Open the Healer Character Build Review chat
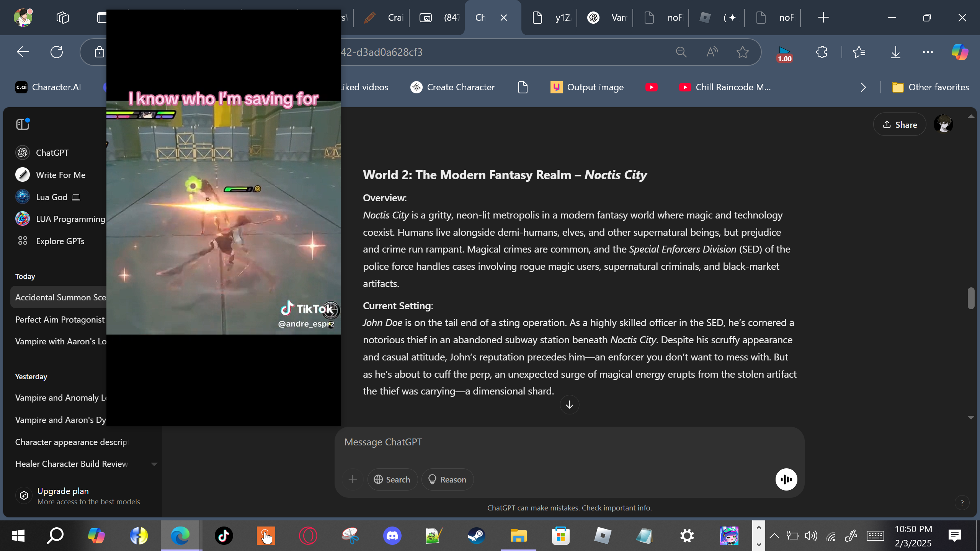 72,464
